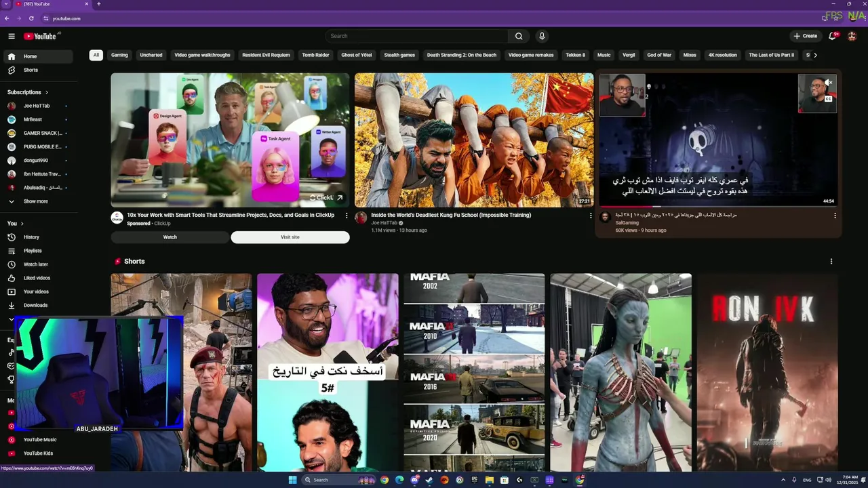This screenshot has height=488, width=868.
Task: Open Your videos in the sidebar
Action: pos(39,291)
